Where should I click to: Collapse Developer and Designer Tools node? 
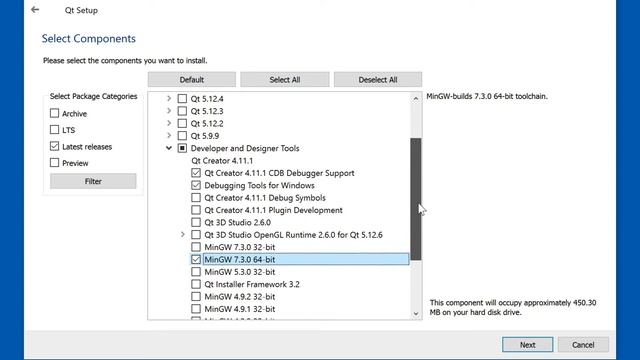pyautogui.click(x=169, y=148)
